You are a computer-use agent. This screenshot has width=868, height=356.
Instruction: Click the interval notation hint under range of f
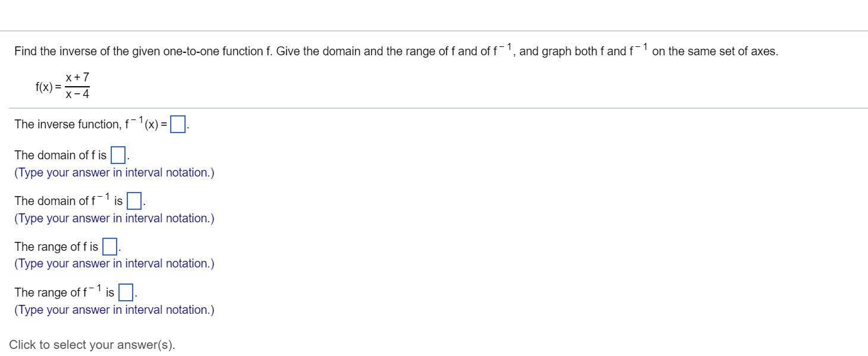coord(114,263)
